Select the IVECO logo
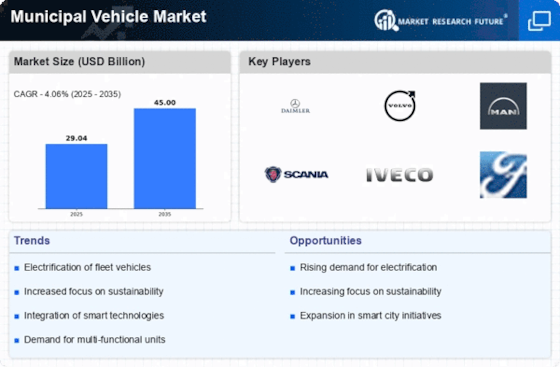This screenshot has height=367, width=560. [400, 175]
